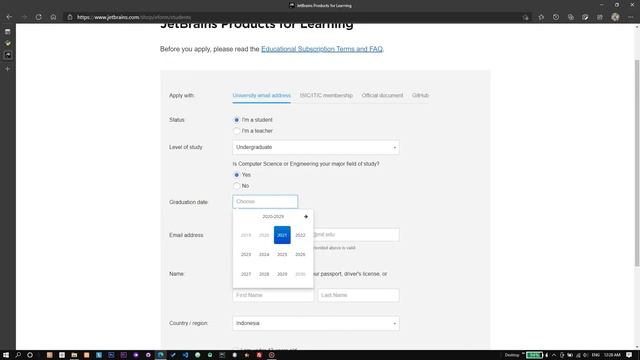Select the I'm a teacher radio button
The image size is (640, 360).
(236, 131)
